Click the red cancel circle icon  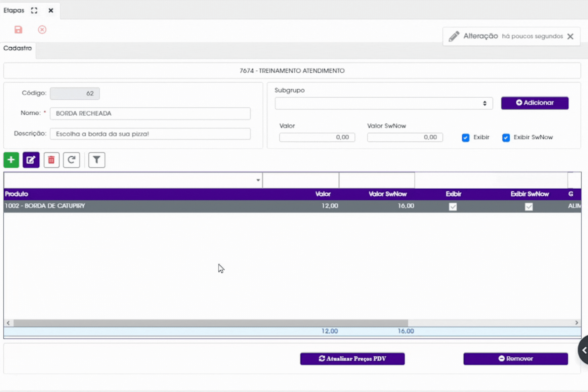tap(42, 30)
